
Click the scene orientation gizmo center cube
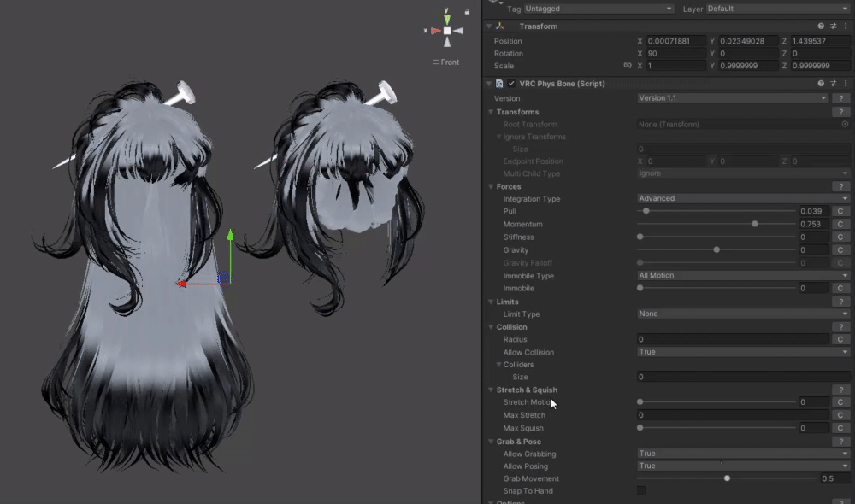pos(447,31)
